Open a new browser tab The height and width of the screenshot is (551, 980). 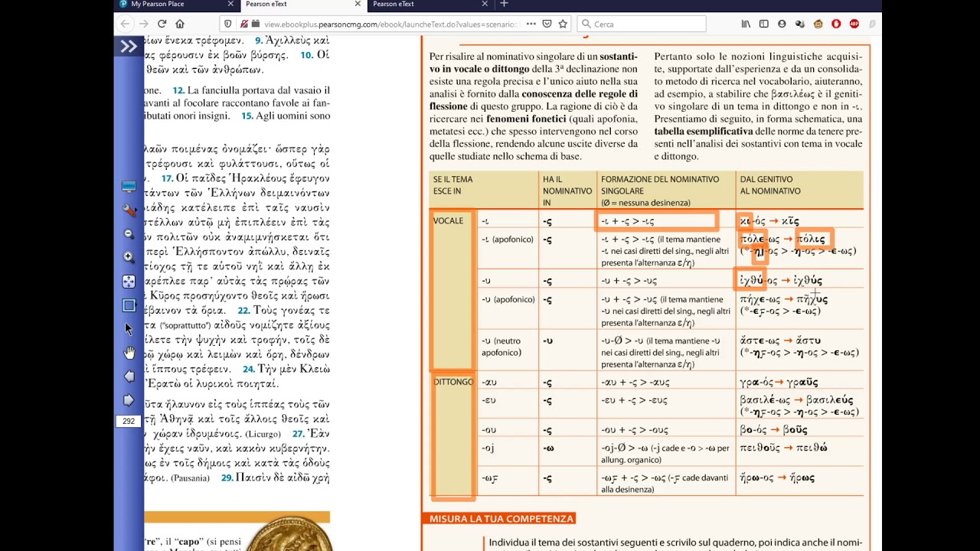[504, 4]
